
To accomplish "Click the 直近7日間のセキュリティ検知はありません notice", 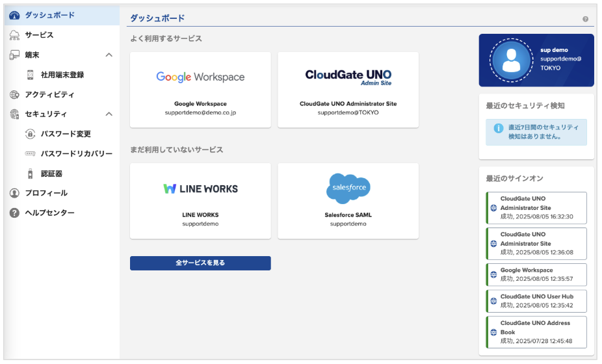I will tap(536, 132).
